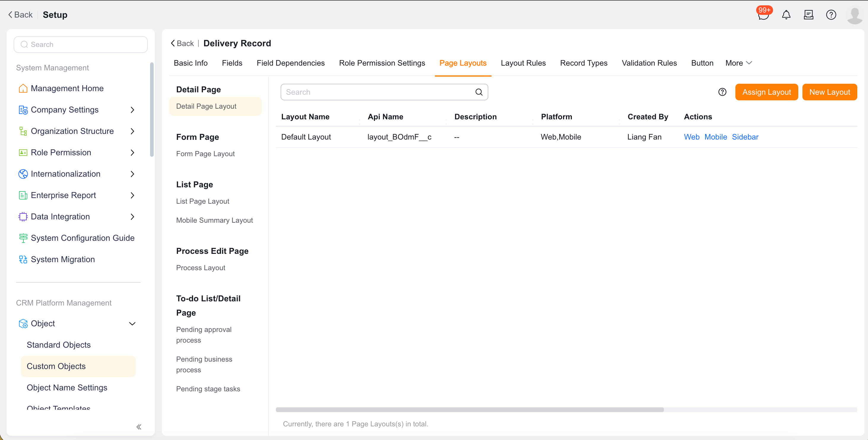The image size is (868, 440).
Task: Expand Role Permission chevron
Action: tap(132, 153)
